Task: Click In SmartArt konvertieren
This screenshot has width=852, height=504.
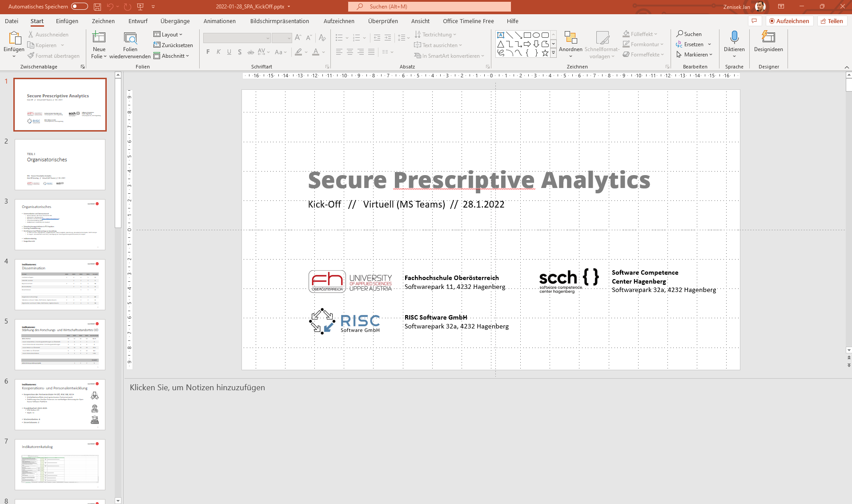Action: point(449,56)
